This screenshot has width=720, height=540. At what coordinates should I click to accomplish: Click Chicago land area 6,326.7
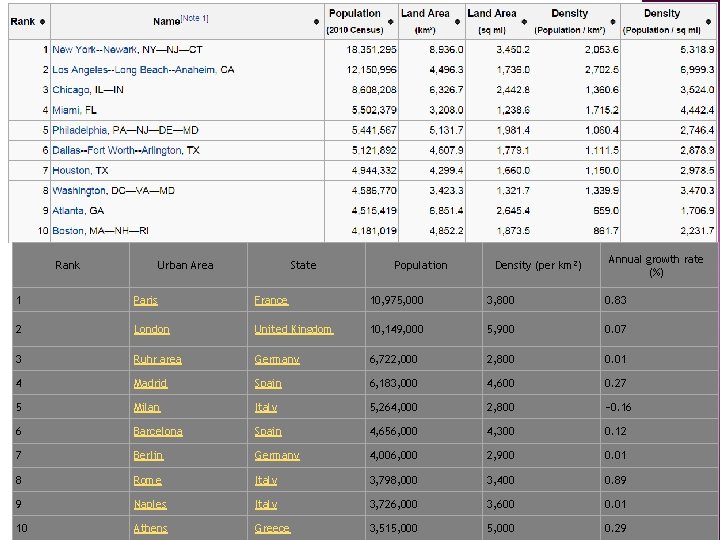click(x=446, y=90)
